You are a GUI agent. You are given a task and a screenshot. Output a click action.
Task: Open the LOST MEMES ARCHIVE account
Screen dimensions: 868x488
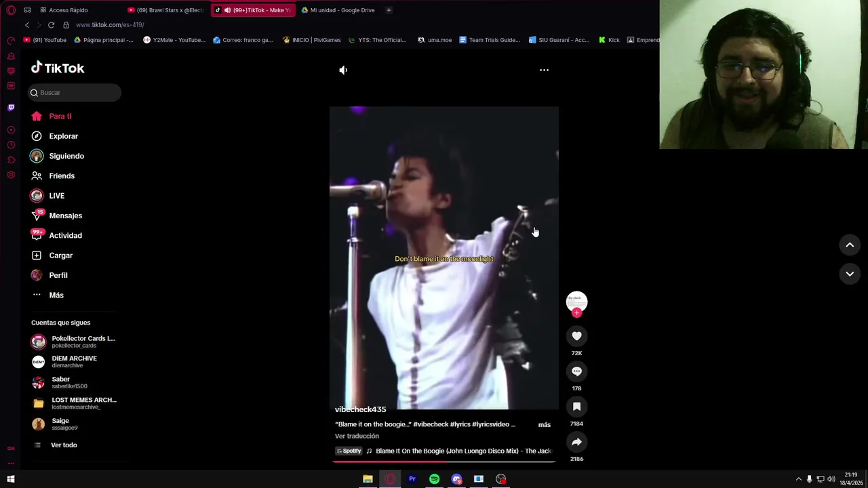[x=75, y=403]
